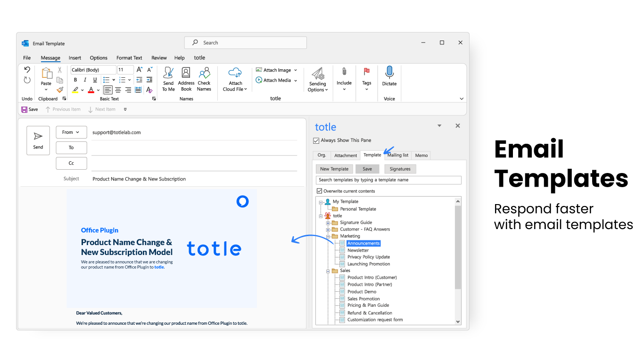
Task: Focus the Outlook Search box
Action: pyautogui.click(x=245, y=42)
